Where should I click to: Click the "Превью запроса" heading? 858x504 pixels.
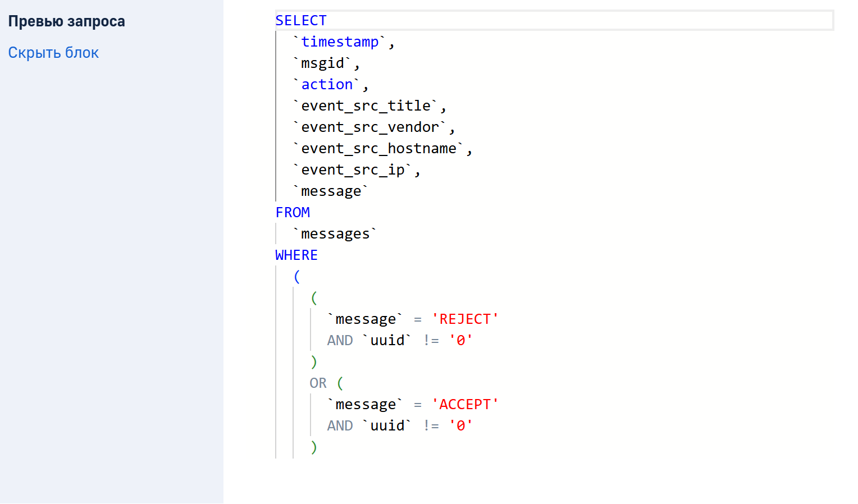point(66,21)
